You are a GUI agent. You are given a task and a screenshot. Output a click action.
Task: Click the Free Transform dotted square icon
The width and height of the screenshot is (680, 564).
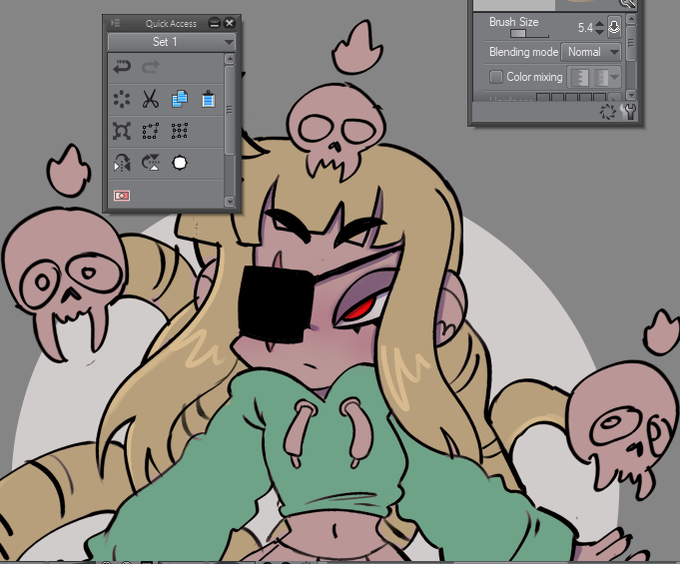pyautogui.click(x=150, y=131)
